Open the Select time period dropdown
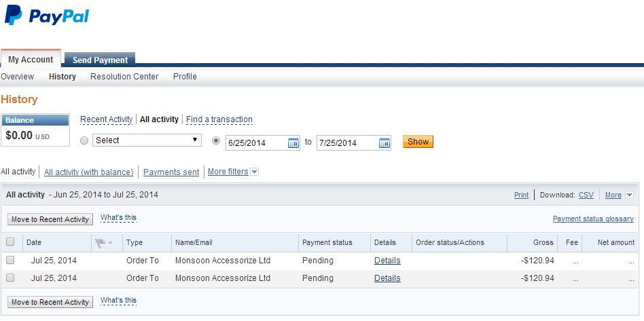The width and height of the screenshot is (644, 321). click(147, 140)
